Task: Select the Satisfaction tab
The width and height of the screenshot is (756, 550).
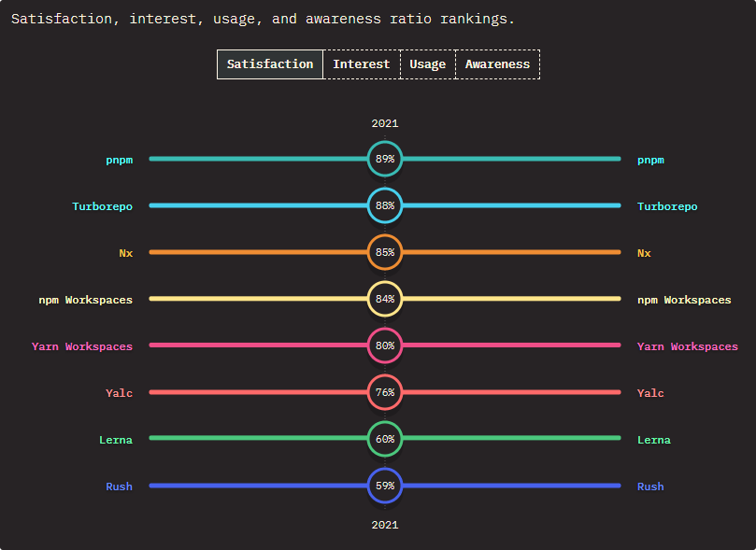Action: point(270,64)
